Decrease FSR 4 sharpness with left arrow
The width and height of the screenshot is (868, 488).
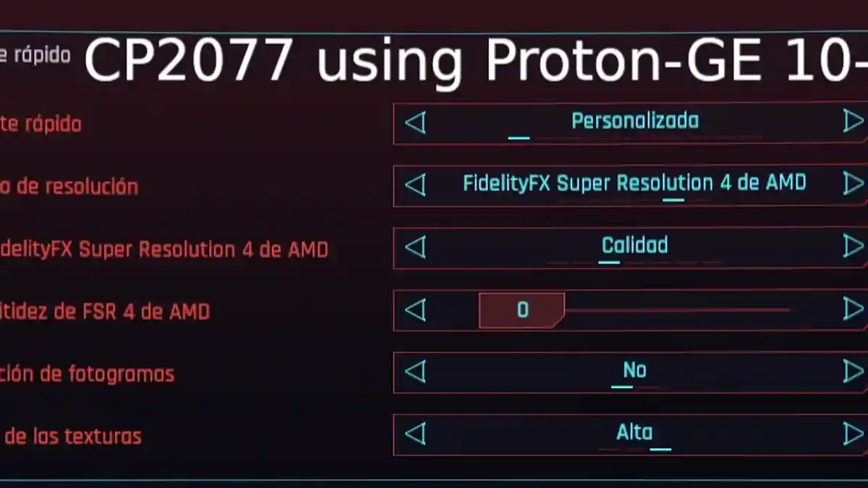pyautogui.click(x=415, y=310)
